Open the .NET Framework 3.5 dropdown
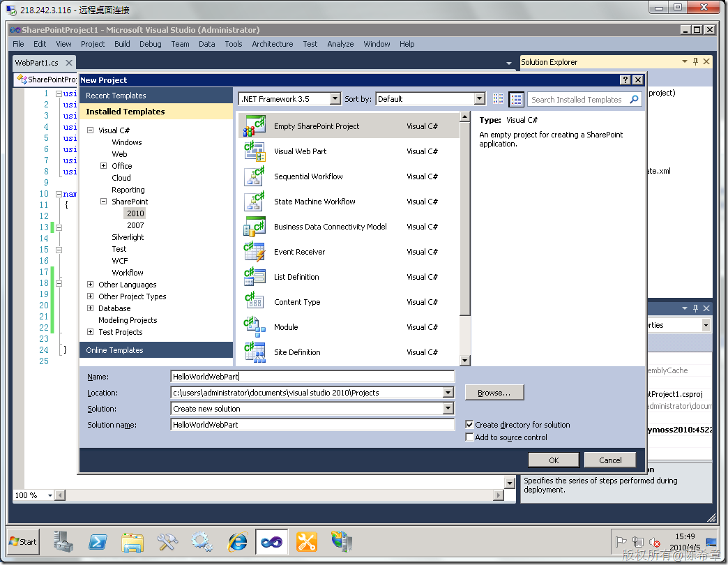728x565 pixels. pyautogui.click(x=335, y=99)
